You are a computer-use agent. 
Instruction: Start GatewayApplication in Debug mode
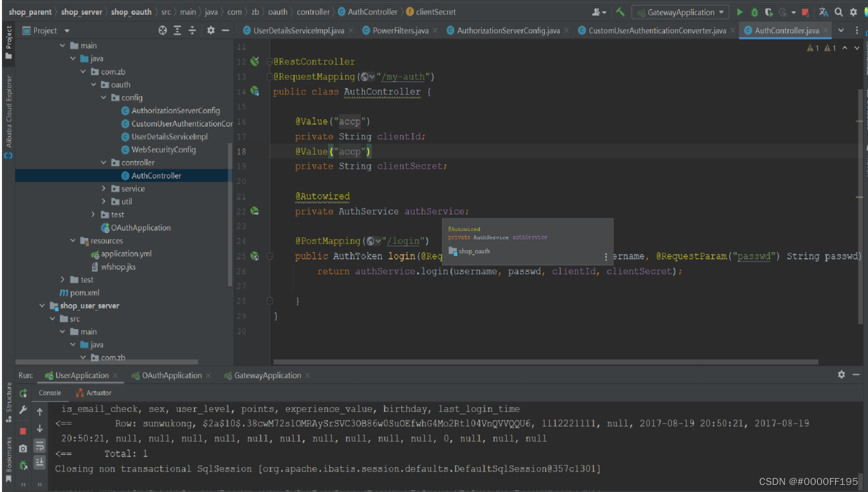754,11
